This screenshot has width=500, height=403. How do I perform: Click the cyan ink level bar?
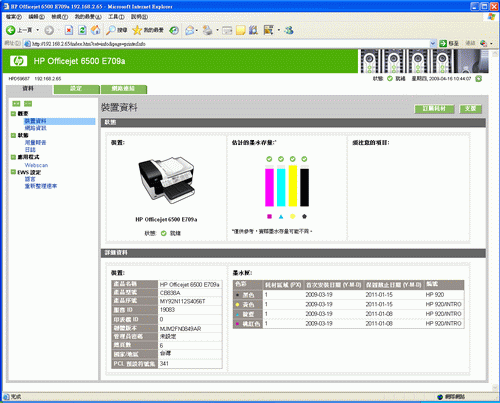pos(281,186)
